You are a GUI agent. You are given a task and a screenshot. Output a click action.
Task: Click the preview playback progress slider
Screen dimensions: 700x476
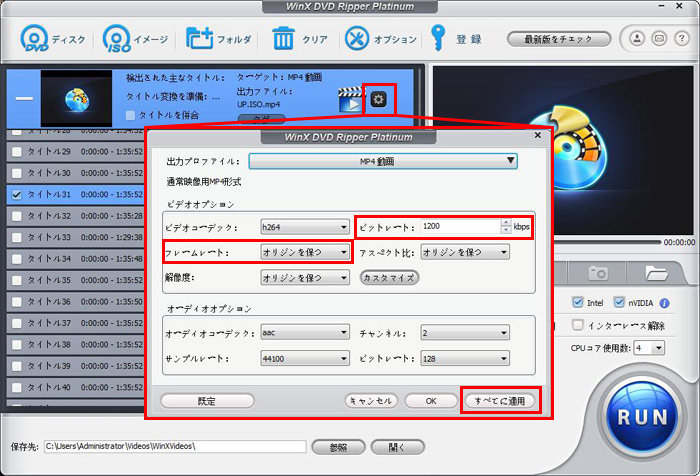point(607,242)
